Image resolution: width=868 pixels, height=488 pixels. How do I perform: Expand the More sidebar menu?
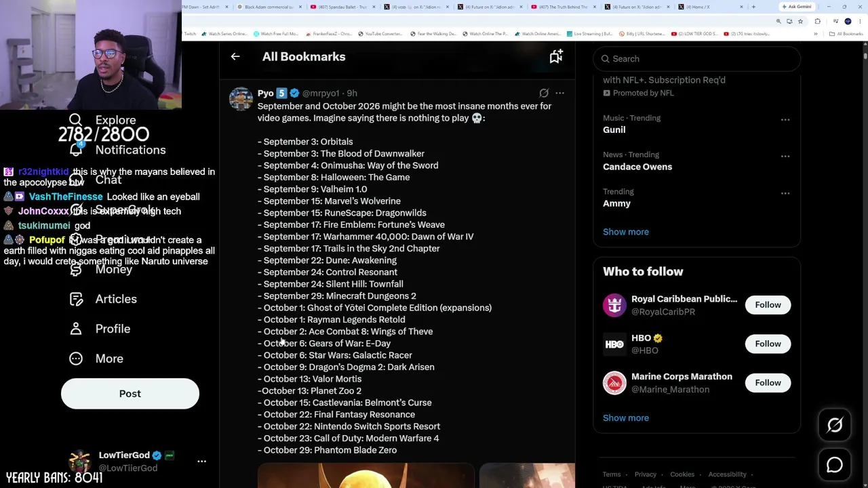tap(96, 359)
